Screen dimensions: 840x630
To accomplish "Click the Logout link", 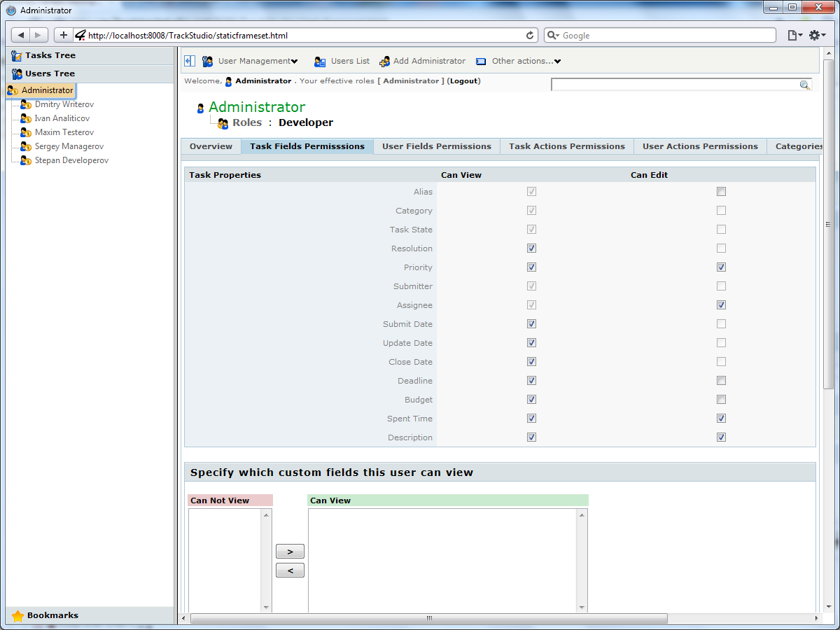I will [x=464, y=81].
